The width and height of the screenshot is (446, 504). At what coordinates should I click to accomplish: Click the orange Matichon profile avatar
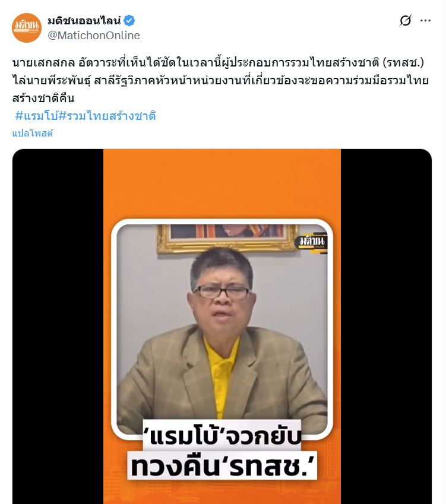tap(27, 28)
